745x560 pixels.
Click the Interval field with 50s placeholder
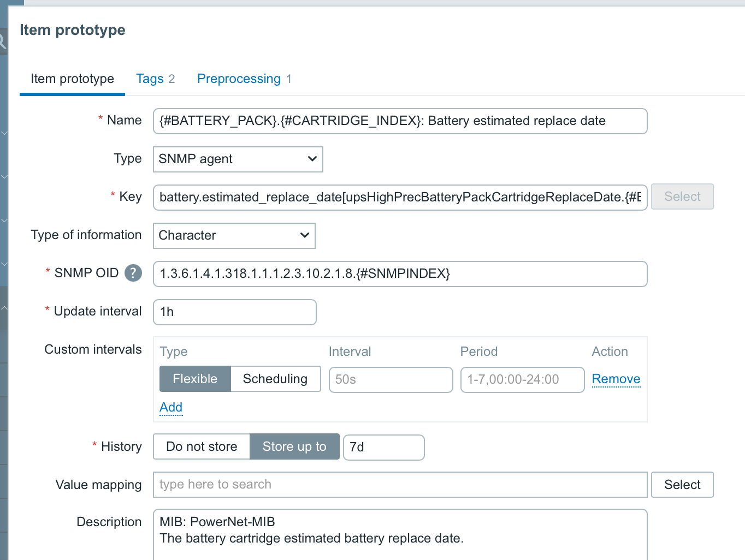coord(391,379)
